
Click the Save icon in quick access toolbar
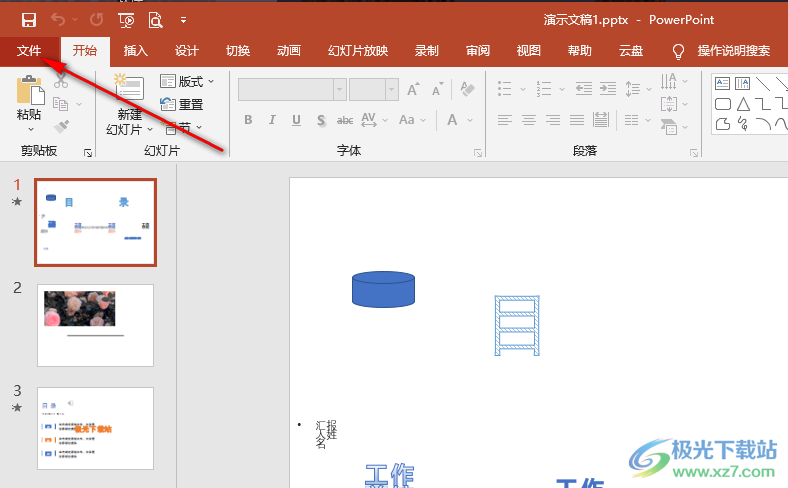tap(29, 20)
